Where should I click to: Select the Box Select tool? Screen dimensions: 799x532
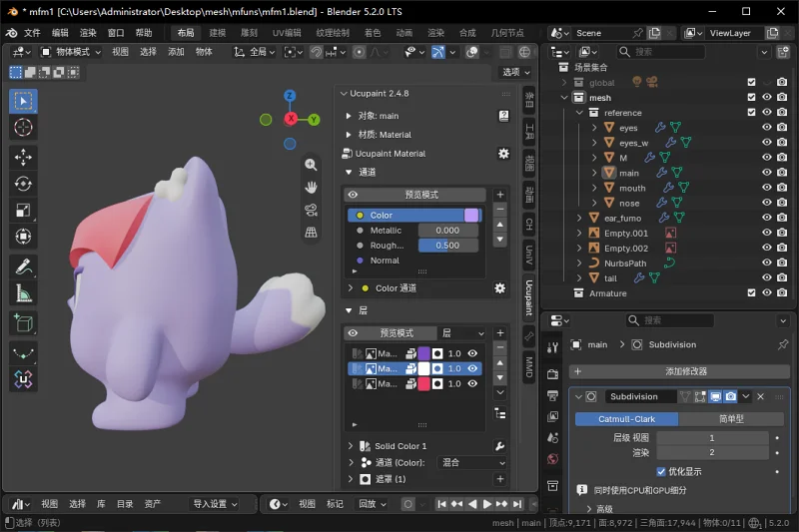[x=23, y=101]
